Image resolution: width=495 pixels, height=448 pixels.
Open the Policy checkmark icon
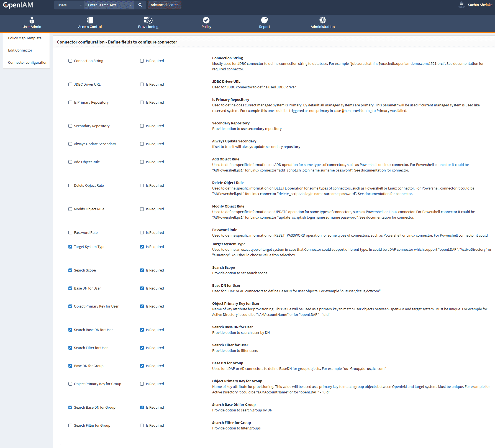coord(206,20)
